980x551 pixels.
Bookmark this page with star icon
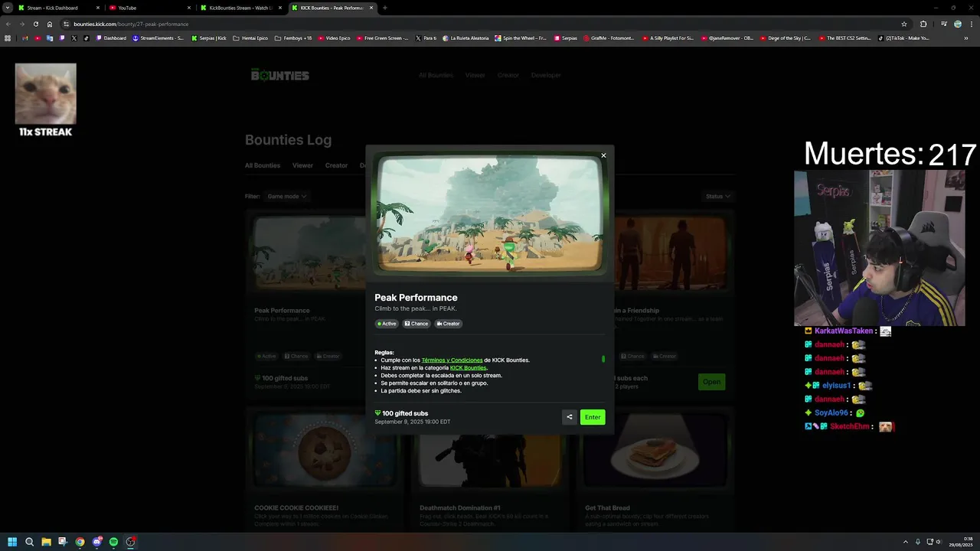[x=904, y=24]
